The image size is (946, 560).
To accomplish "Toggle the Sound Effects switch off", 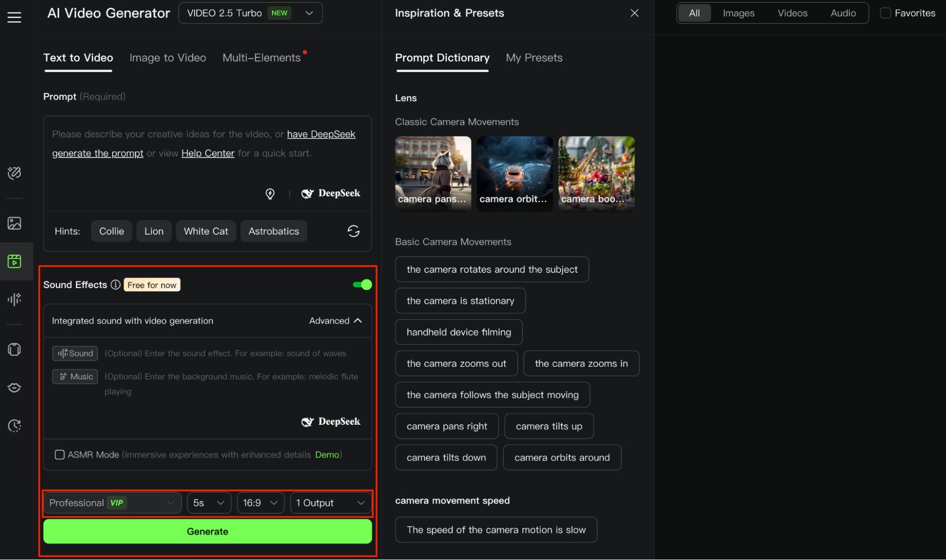I will [362, 285].
